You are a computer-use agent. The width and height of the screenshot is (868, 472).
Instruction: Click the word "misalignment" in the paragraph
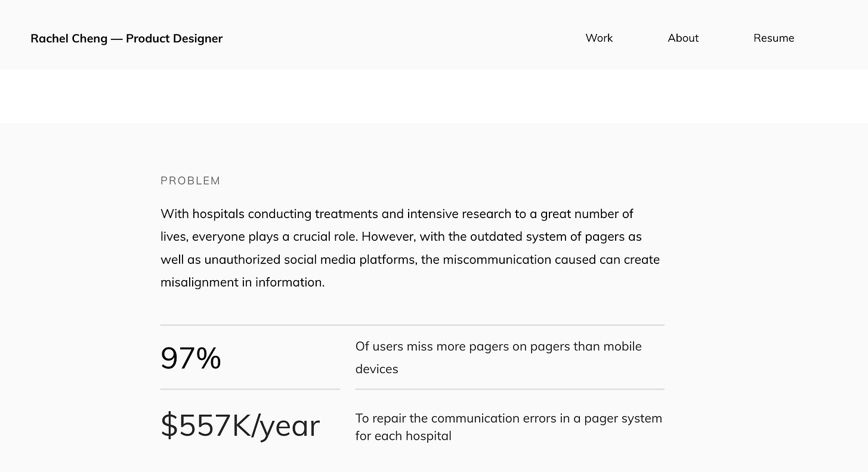point(199,282)
